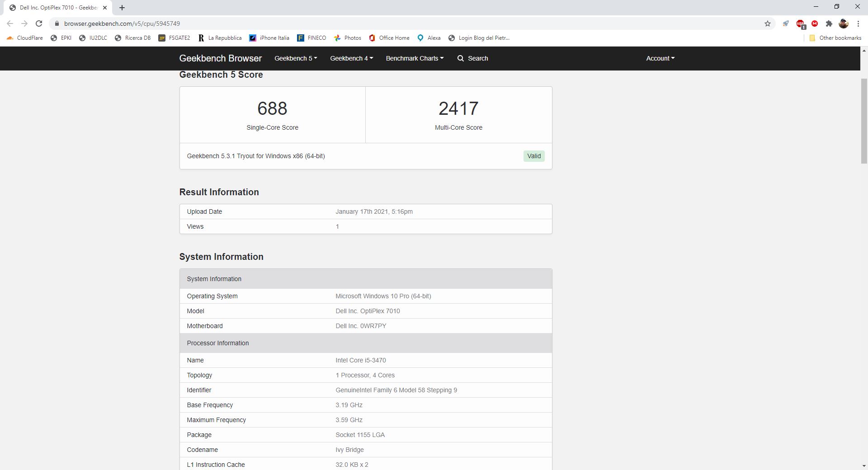Screen dimensions: 868x470
Task: Open the Extensions puzzle piece menu
Action: point(829,23)
